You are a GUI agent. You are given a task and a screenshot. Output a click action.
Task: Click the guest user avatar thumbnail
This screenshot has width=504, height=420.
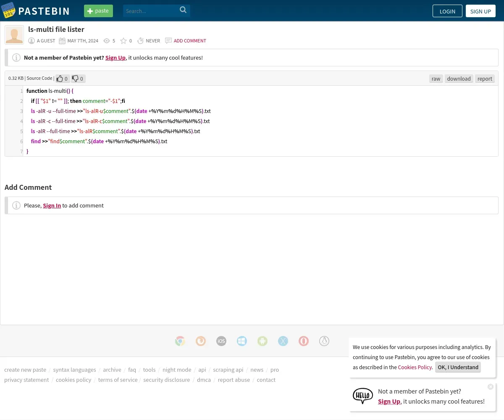(x=14, y=35)
